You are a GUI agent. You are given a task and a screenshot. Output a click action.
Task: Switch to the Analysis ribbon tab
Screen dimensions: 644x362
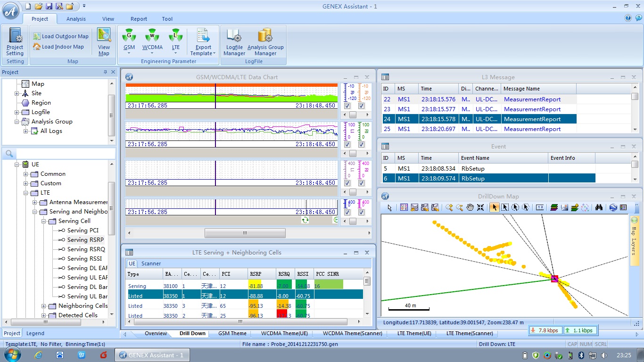coord(76,19)
